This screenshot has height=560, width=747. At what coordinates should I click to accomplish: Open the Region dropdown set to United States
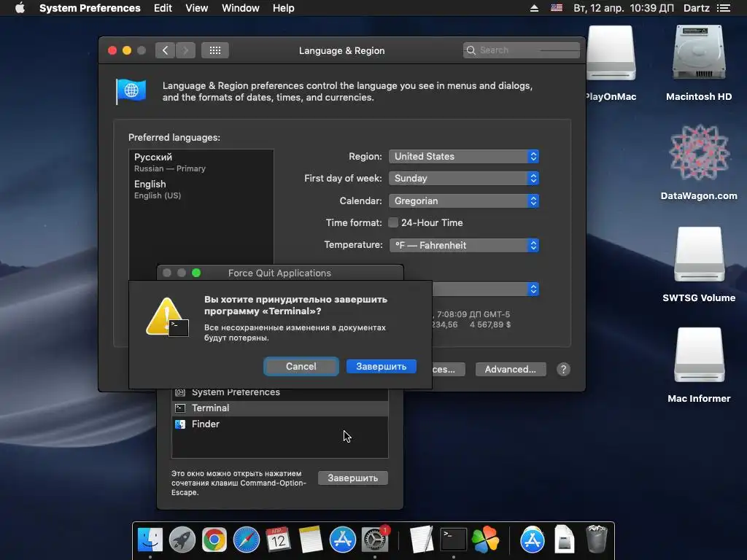pos(464,156)
